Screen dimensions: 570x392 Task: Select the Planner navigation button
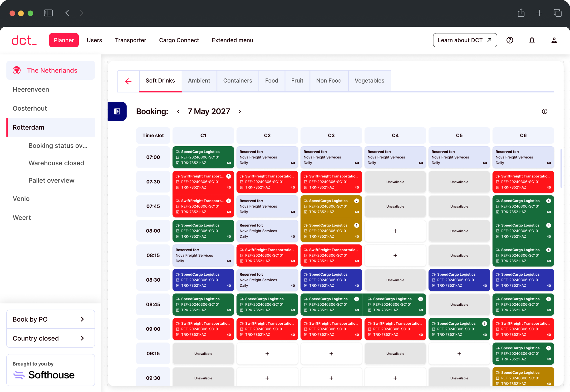[x=64, y=40]
